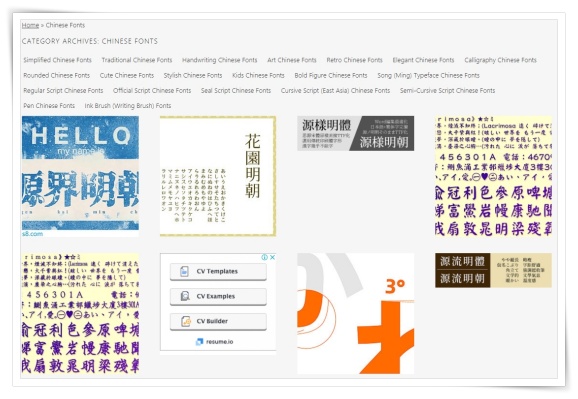Open Simplified Chinese Fonts category
Viewport: 578px width, 399px height.
pyautogui.click(x=57, y=60)
